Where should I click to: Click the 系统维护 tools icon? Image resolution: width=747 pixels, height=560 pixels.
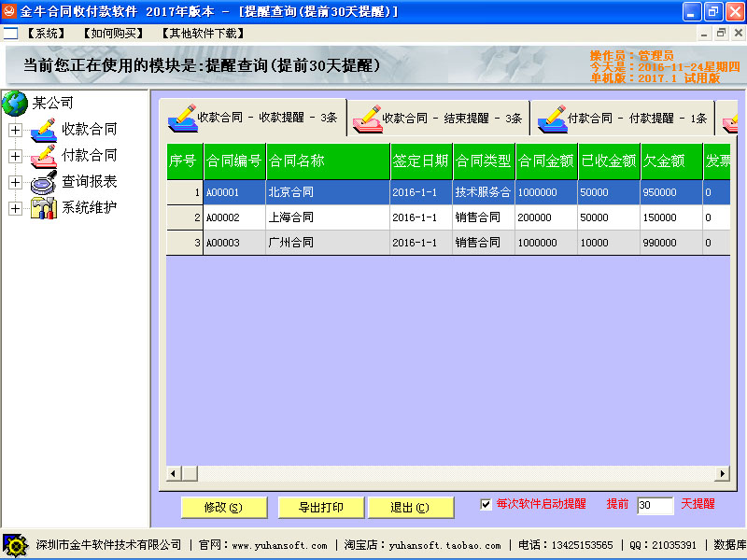coord(43,208)
